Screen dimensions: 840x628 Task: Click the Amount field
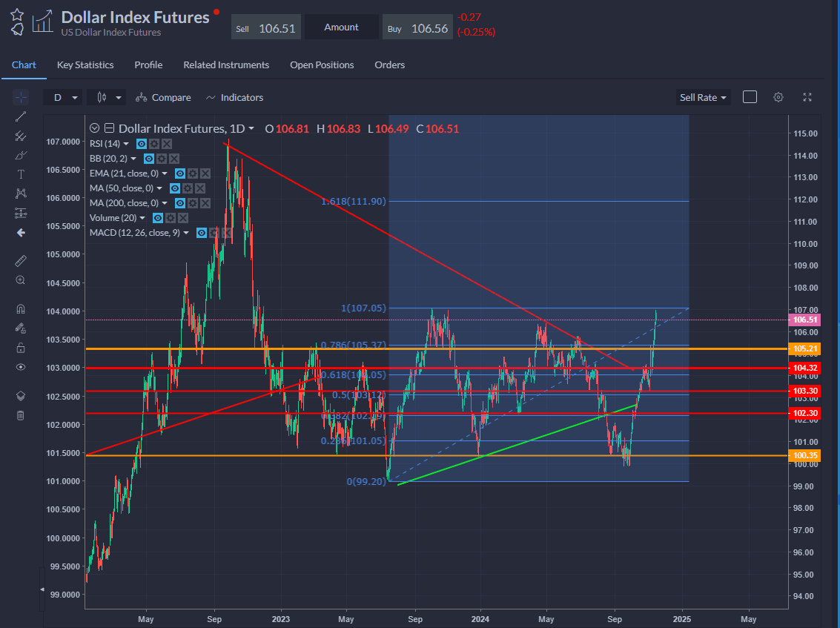(x=342, y=27)
